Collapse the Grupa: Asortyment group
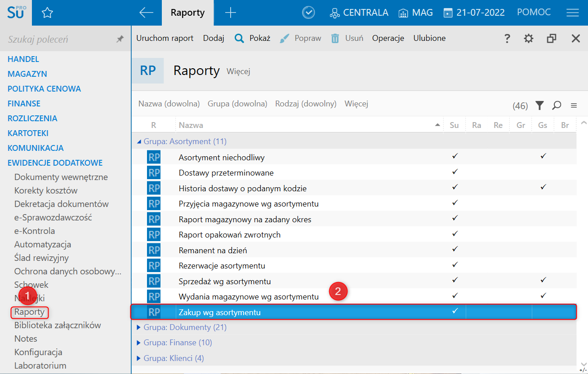The width and height of the screenshot is (588, 374). click(x=139, y=141)
